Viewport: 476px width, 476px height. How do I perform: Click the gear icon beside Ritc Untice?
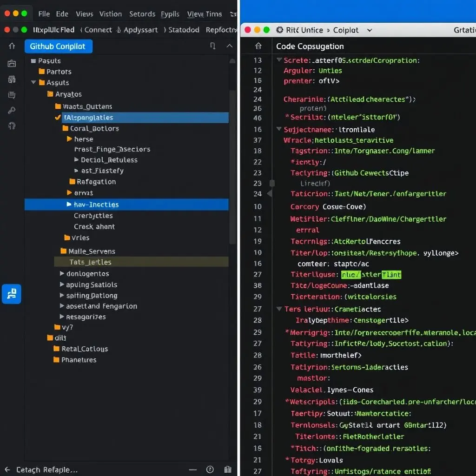tap(279, 30)
